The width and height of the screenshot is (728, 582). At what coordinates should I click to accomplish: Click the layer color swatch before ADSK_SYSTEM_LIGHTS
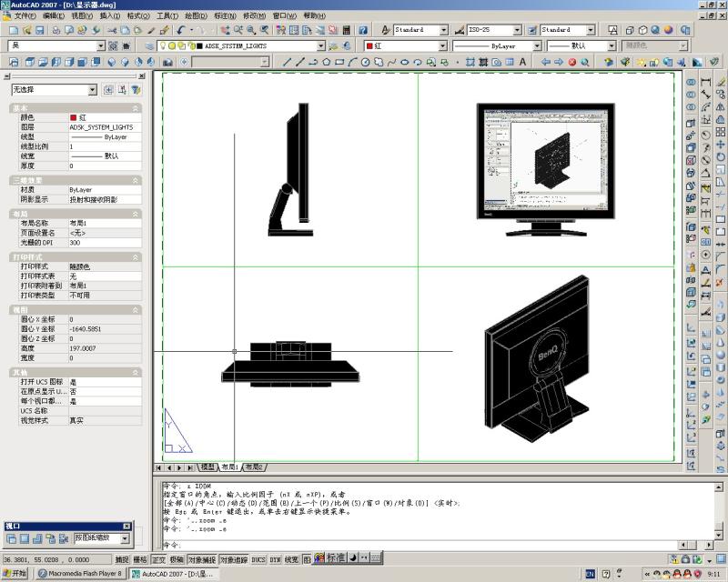[x=199, y=46]
